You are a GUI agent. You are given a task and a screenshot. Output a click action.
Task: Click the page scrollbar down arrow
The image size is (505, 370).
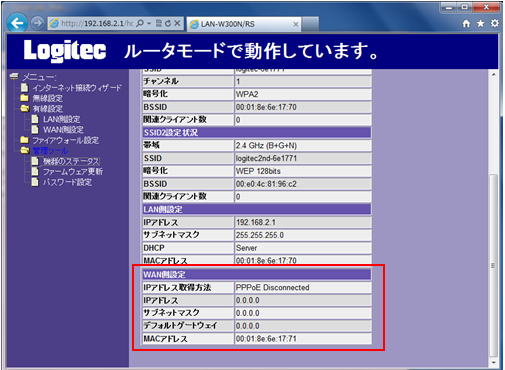[493, 362]
